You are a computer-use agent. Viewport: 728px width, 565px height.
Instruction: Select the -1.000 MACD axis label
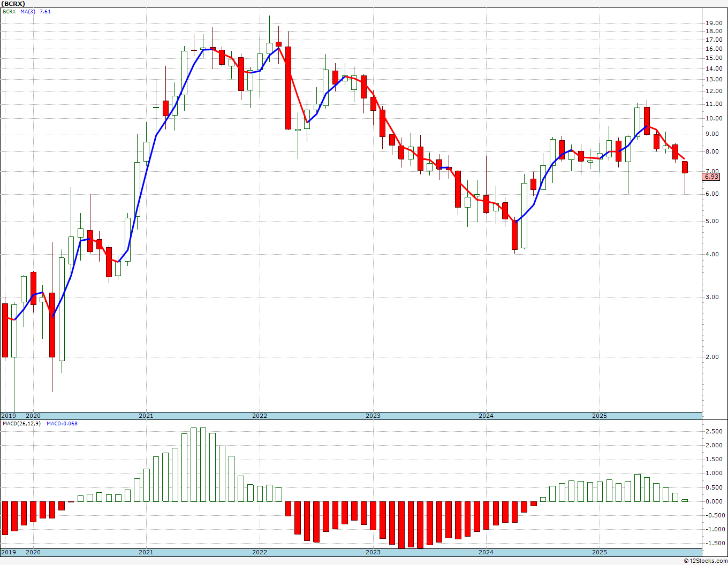point(715,530)
